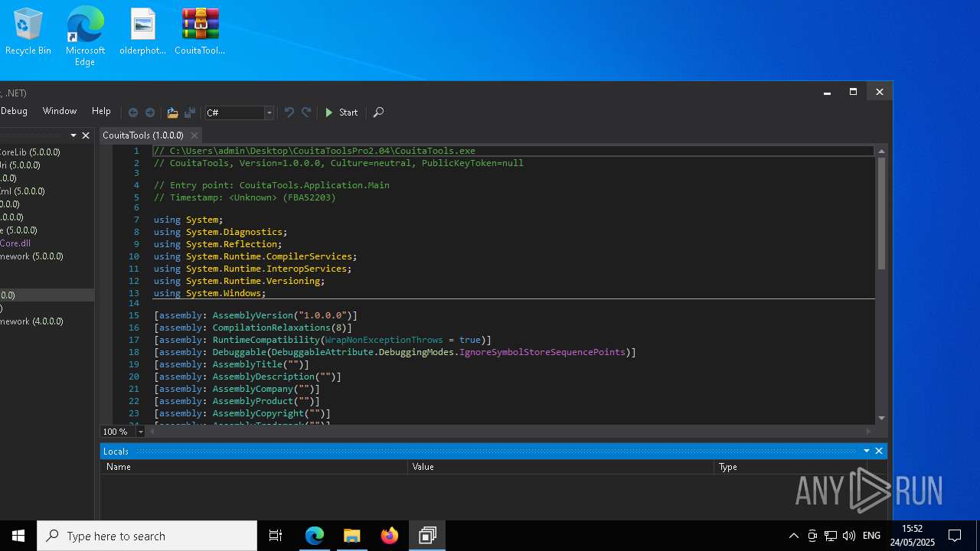This screenshot has height=551, width=980.
Task: Click System.Runtime.Versioning on line 12
Action: pos(253,281)
